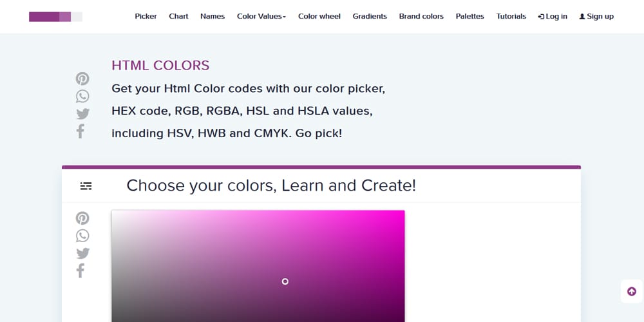Share on Pinterest beside the color picker

pyautogui.click(x=82, y=218)
